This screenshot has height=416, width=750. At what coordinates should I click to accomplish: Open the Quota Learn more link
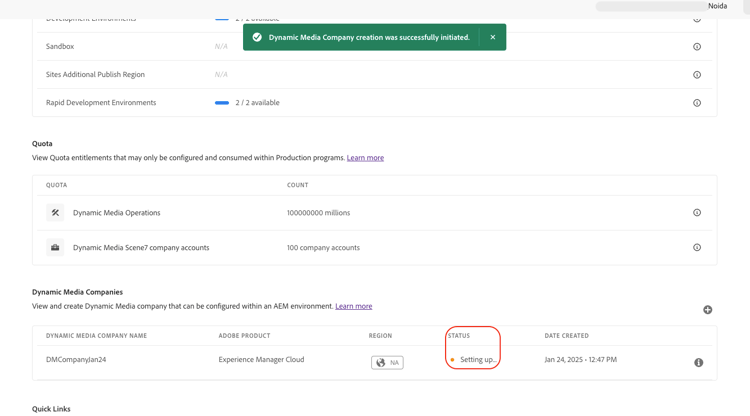coord(365,158)
